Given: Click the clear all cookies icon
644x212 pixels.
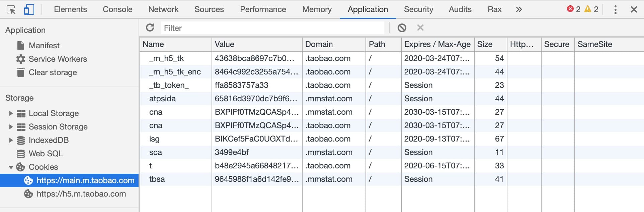Looking at the screenshot, I should click(x=402, y=28).
